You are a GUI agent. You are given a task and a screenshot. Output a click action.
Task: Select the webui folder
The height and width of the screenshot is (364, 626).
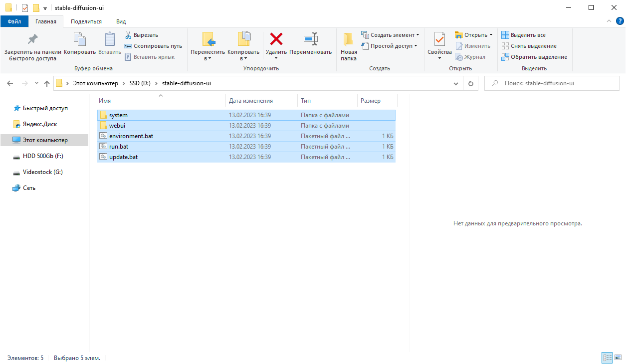[246, 126]
